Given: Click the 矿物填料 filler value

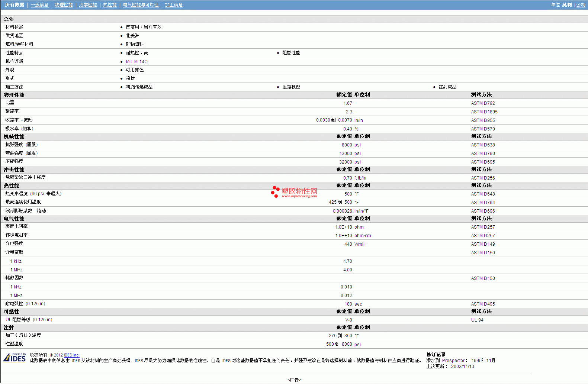Looking at the screenshot, I should tap(135, 44).
